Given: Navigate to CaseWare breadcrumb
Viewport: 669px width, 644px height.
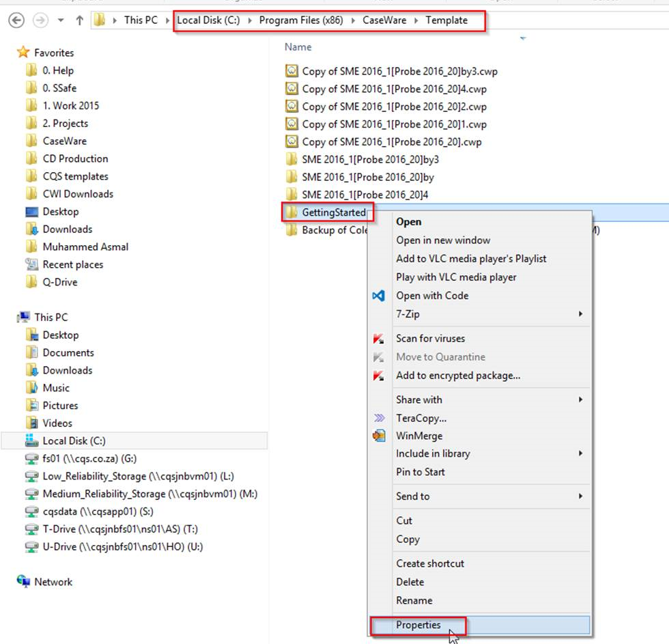Looking at the screenshot, I should pos(384,20).
